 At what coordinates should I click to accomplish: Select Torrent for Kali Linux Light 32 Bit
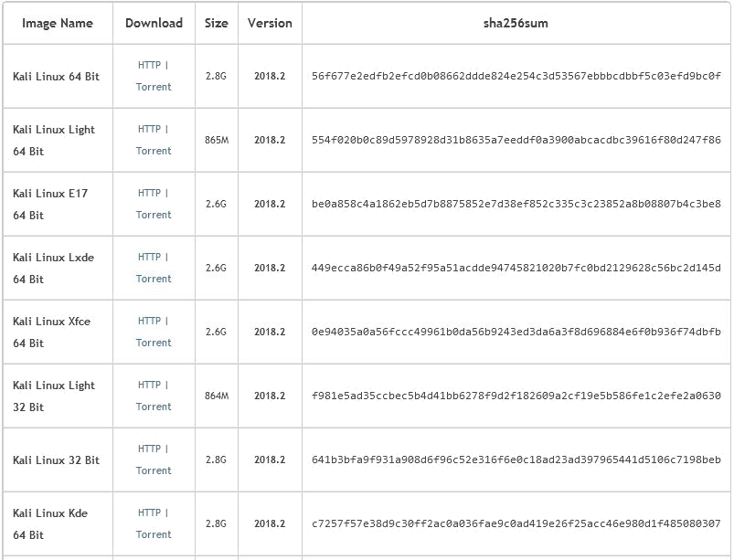(x=154, y=407)
